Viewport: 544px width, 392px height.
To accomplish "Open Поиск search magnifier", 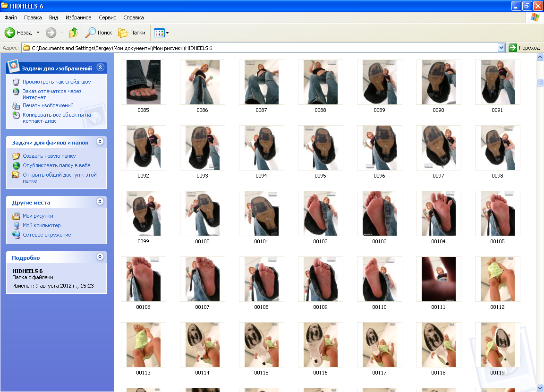I will [x=90, y=33].
